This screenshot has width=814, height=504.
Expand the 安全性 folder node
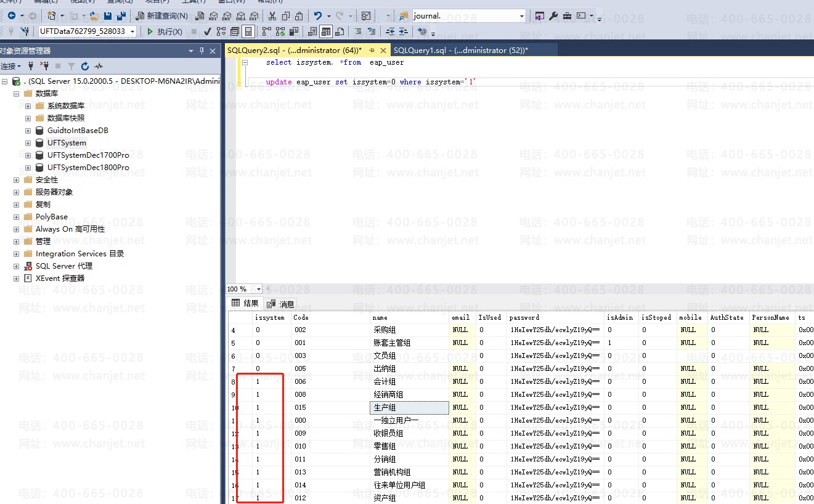pos(17,180)
